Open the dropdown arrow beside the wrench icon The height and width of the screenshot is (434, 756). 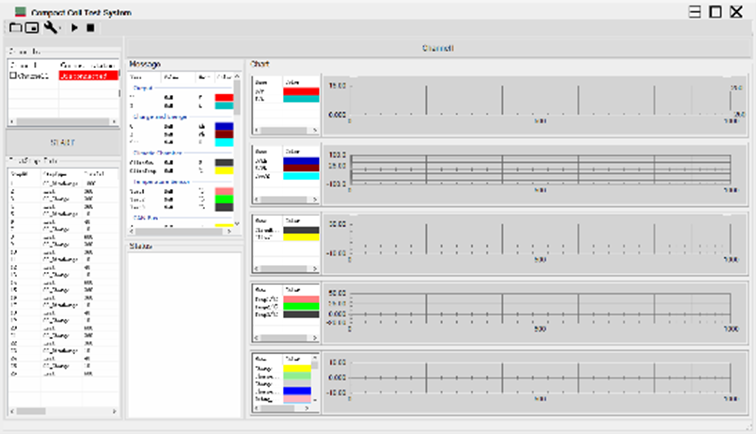(61, 29)
